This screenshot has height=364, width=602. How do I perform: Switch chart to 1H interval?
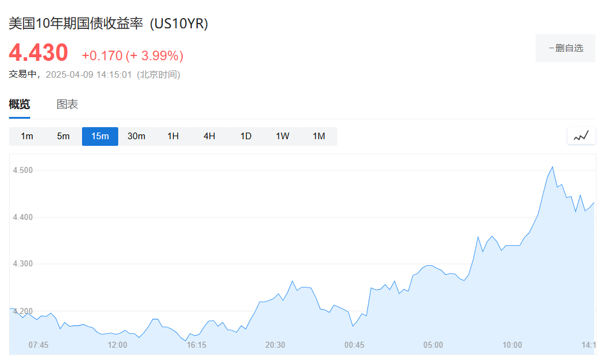pyautogui.click(x=173, y=136)
